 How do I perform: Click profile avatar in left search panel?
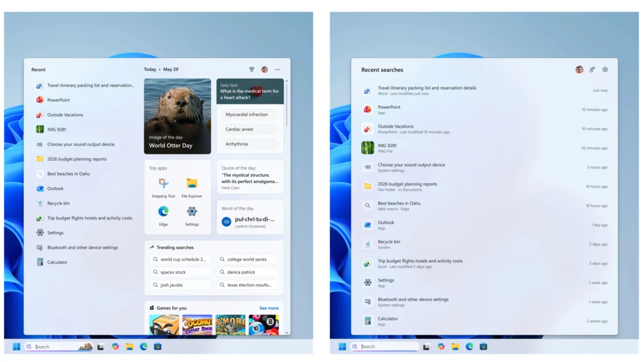coord(265,69)
